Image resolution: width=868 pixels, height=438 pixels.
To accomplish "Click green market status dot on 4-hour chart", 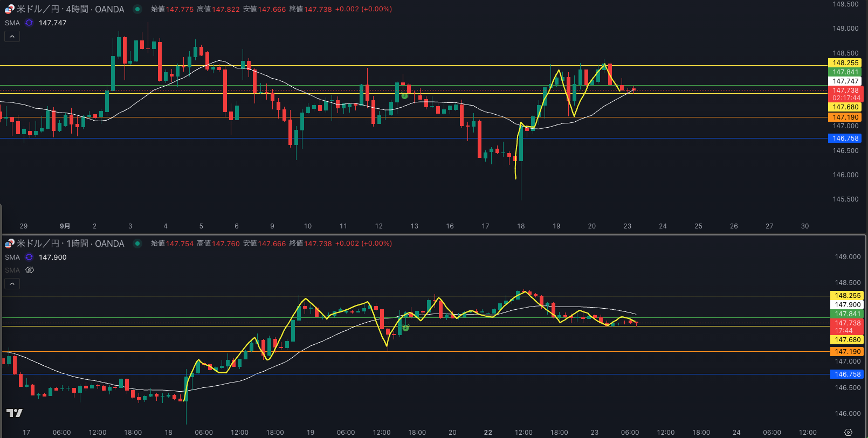I will click(137, 9).
